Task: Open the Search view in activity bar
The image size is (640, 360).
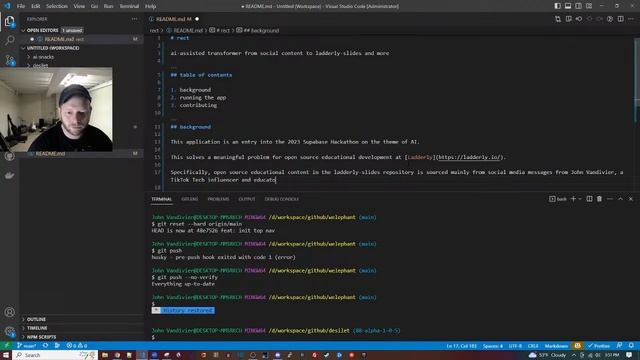Action: [x=9, y=40]
